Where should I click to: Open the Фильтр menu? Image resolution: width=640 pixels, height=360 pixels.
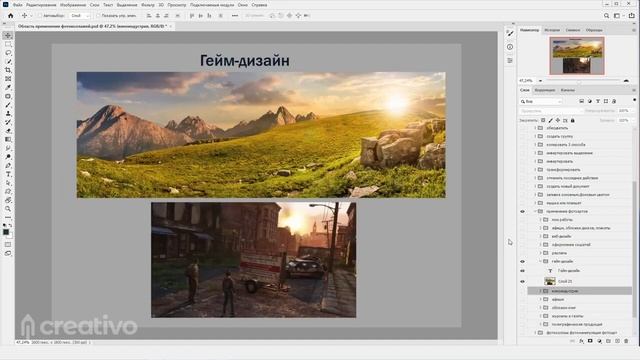[x=148, y=5]
